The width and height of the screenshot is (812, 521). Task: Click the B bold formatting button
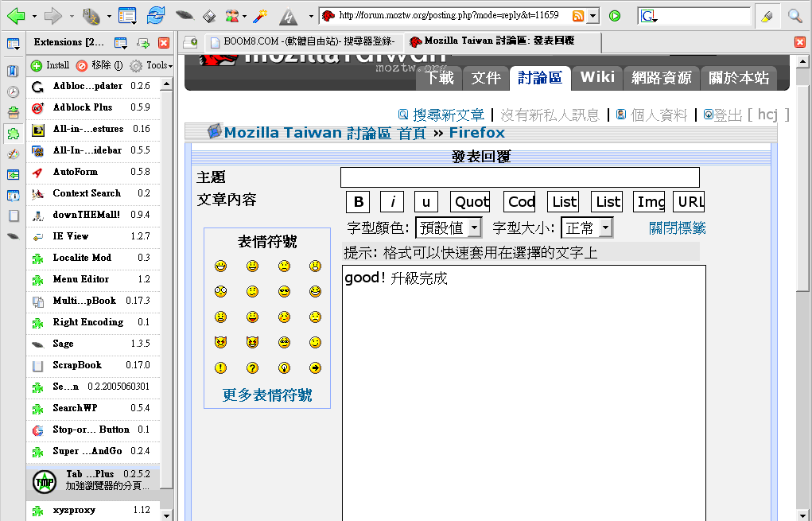click(358, 202)
